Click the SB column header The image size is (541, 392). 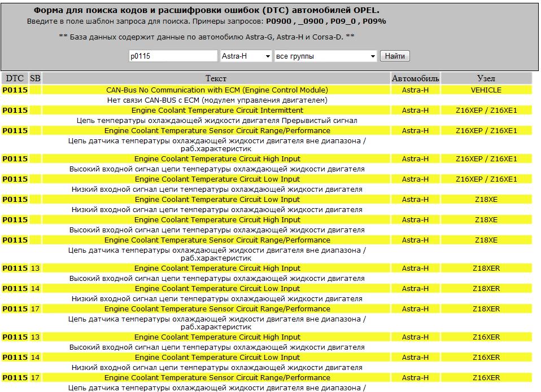tap(35, 78)
